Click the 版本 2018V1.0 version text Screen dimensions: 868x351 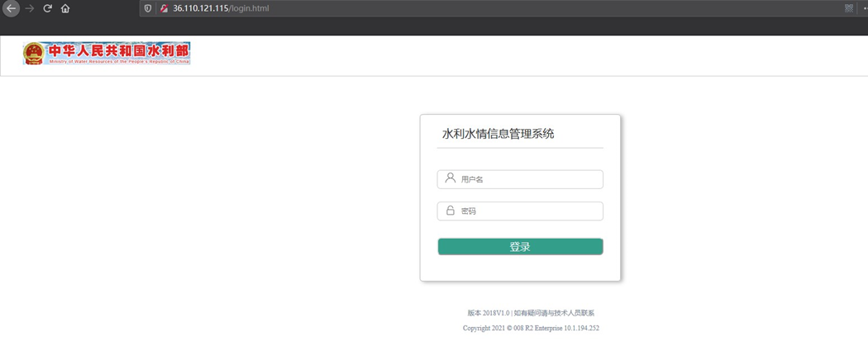489,313
